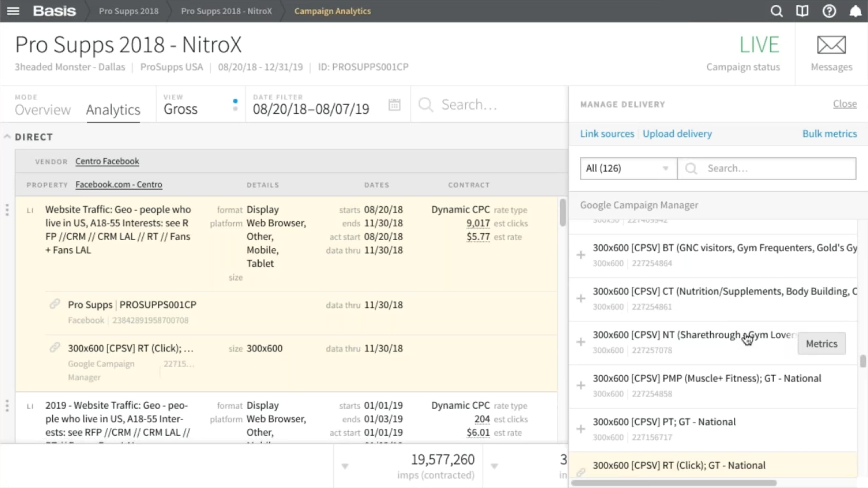
Task: Open the book documentation icon
Action: pyautogui.click(x=802, y=11)
